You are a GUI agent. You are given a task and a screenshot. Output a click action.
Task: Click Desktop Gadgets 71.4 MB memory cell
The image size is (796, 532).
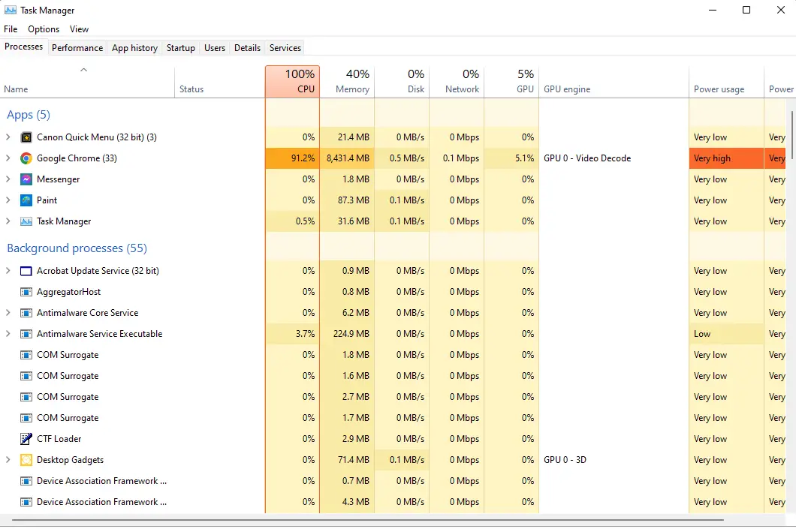(347, 460)
